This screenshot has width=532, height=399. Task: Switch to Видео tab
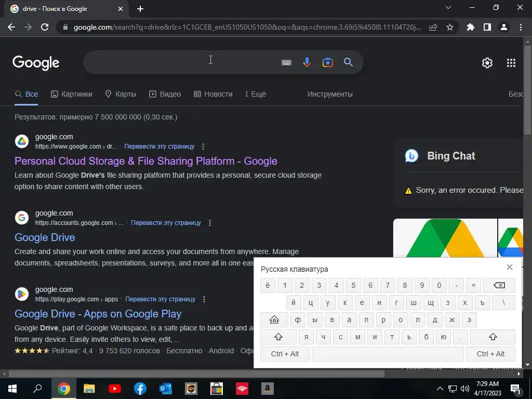pyautogui.click(x=165, y=94)
